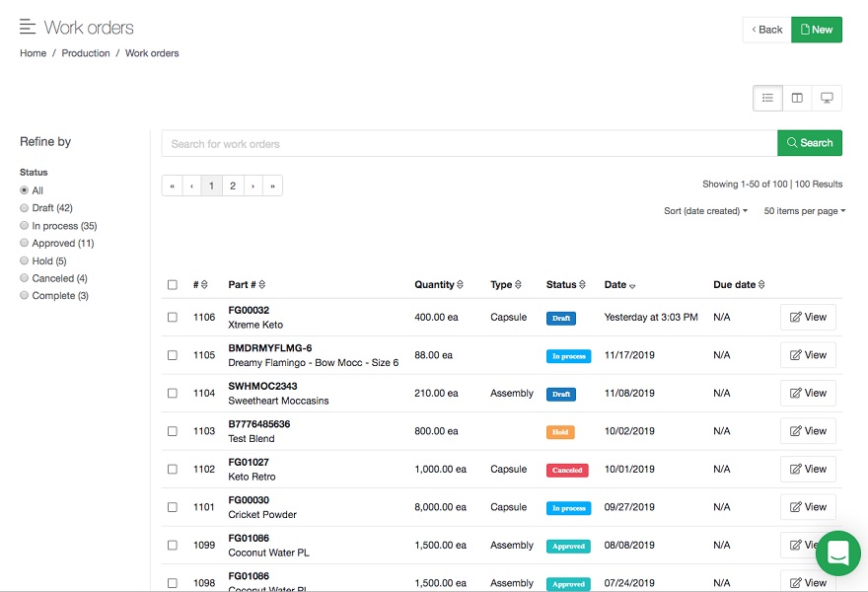Switch to monitor display view icon

(827, 98)
